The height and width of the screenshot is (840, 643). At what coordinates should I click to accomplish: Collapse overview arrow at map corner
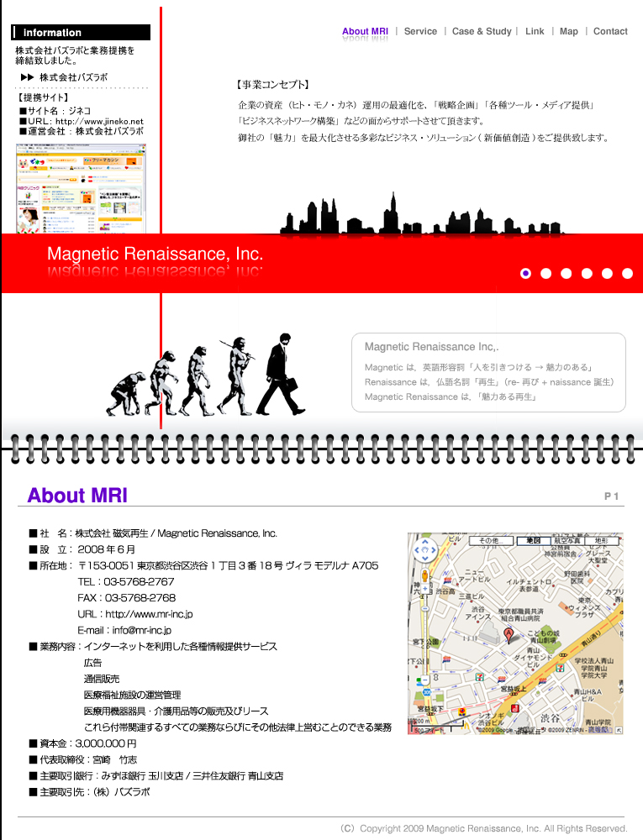(619, 730)
